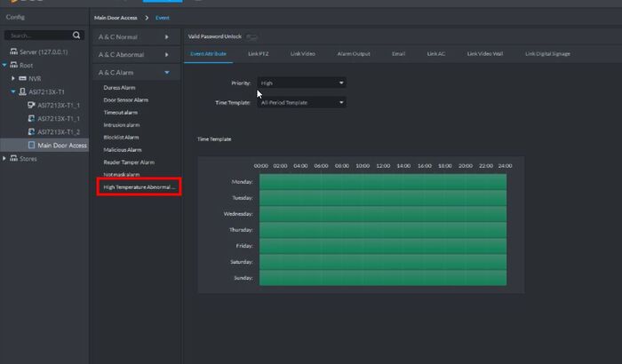Expand the Stores tree node
The width and height of the screenshot is (622, 364).
[4, 158]
